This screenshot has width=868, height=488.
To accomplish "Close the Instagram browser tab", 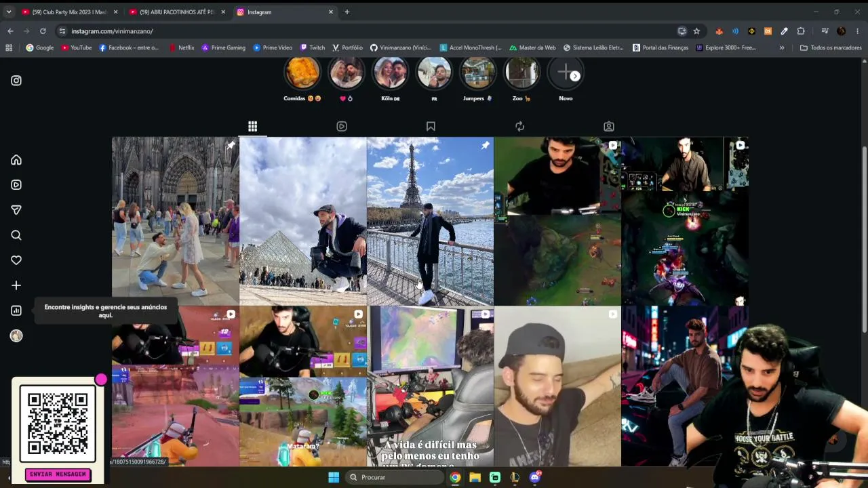I will (x=331, y=12).
